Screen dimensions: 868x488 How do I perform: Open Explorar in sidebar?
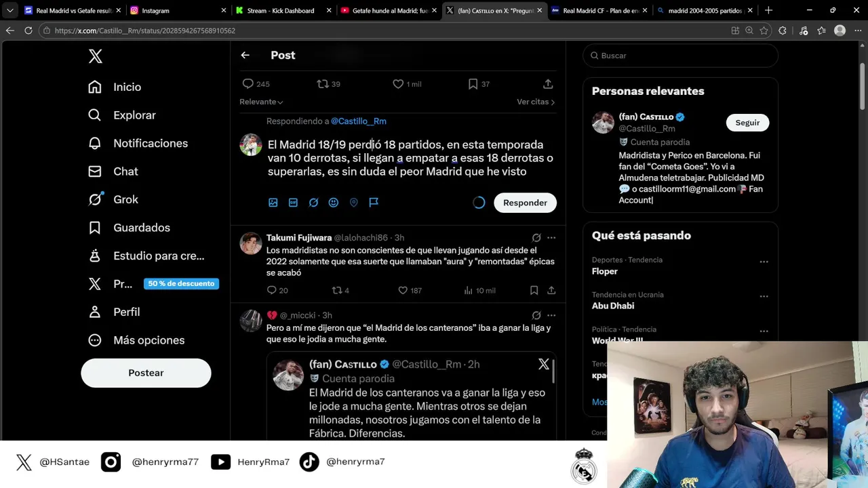click(122, 115)
